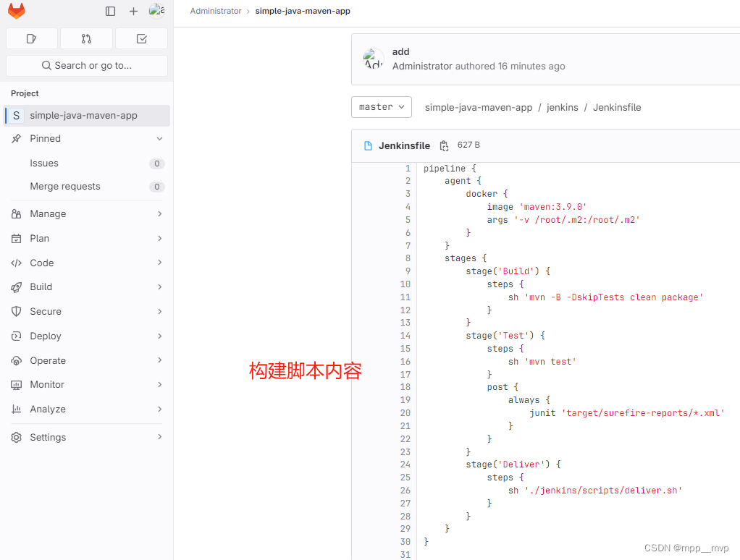Click the Jenkinsfile document icon
This screenshot has width=740, height=560.
pos(368,145)
